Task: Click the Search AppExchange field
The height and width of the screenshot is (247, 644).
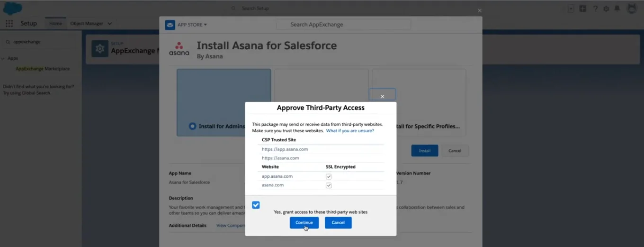Action: 343,25
